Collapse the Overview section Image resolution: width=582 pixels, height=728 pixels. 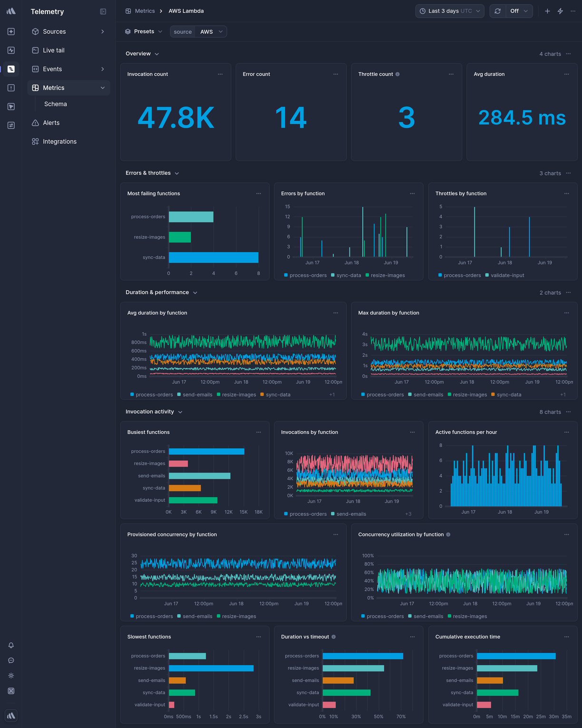tap(157, 54)
